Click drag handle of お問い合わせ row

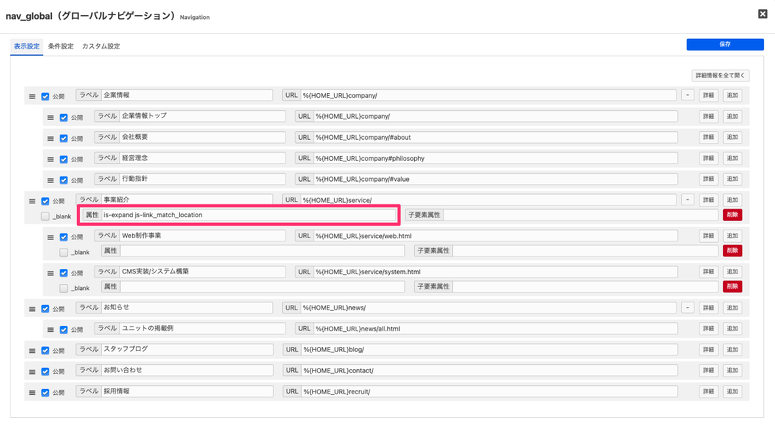click(x=32, y=372)
